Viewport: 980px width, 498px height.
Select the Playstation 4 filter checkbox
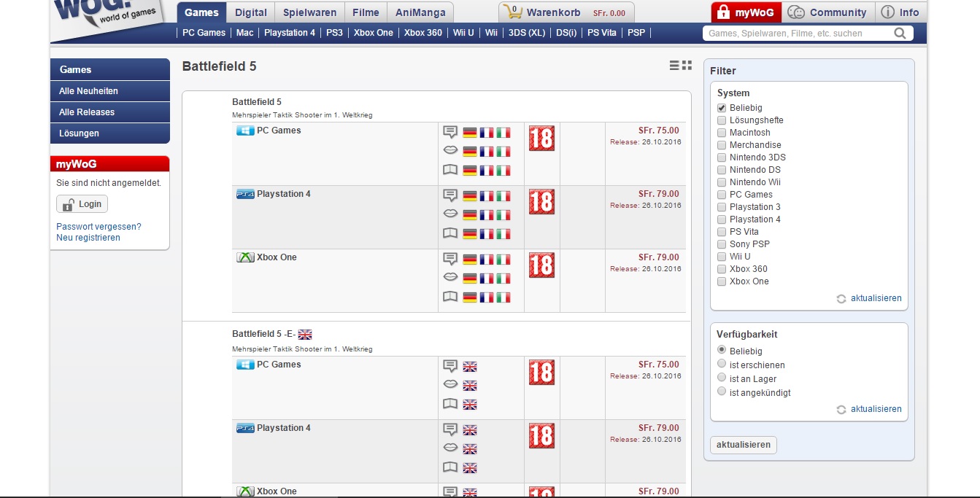tap(722, 219)
